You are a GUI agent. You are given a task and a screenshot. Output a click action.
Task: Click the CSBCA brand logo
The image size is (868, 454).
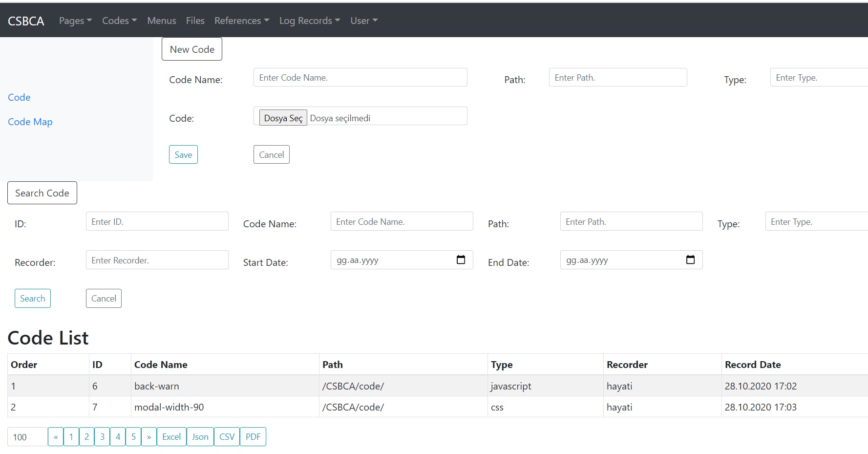[x=26, y=21]
